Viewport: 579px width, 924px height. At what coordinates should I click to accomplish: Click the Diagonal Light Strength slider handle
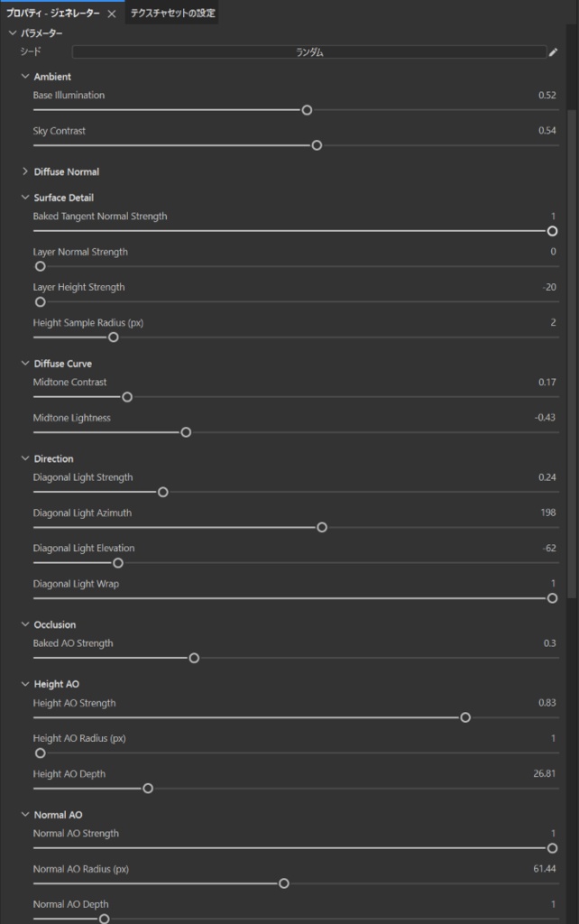163,492
